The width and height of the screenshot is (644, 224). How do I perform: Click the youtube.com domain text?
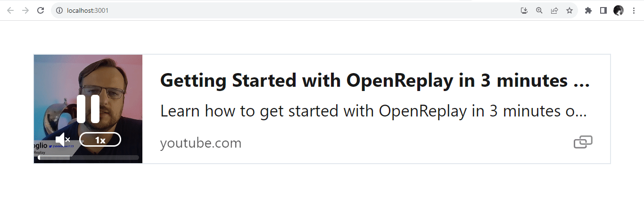(x=201, y=143)
